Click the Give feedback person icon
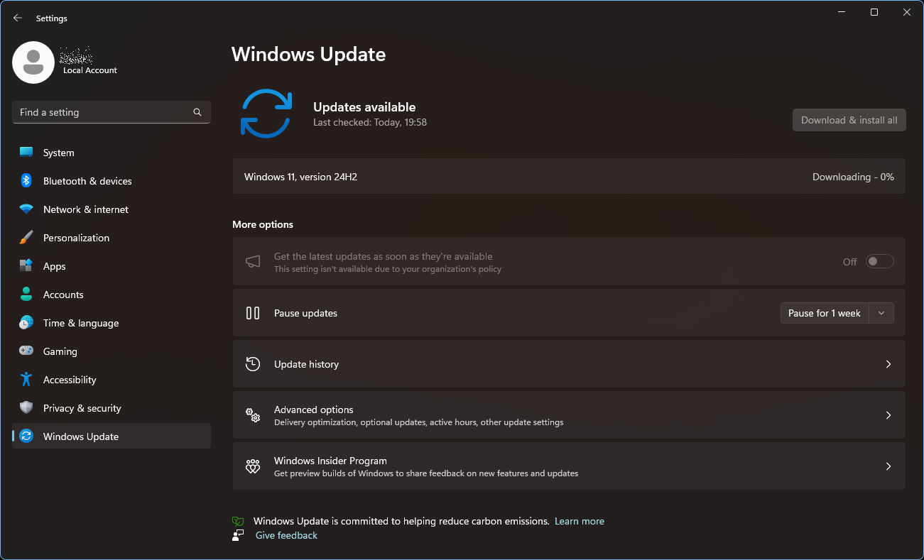The image size is (924, 560). pyautogui.click(x=239, y=535)
